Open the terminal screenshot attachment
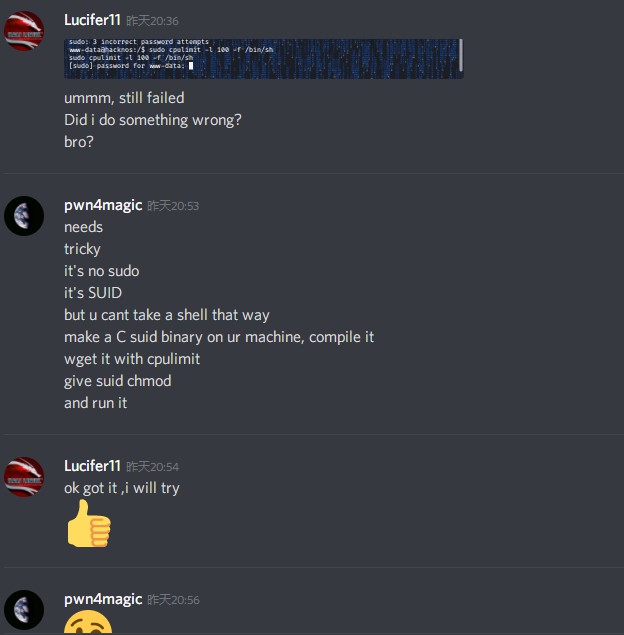Image resolution: width=624 pixels, height=635 pixels. (x=264, y=59)
